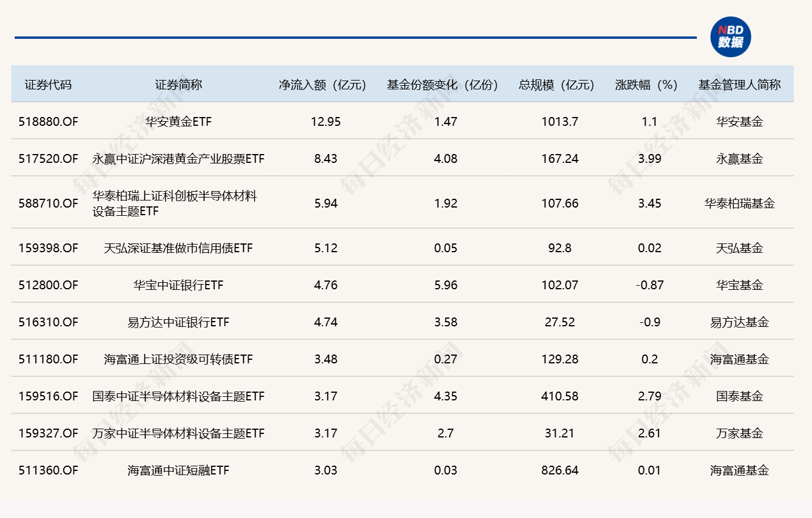Select code 512800.OF
The height and width of the screenshot is (518, 812).
48,285
